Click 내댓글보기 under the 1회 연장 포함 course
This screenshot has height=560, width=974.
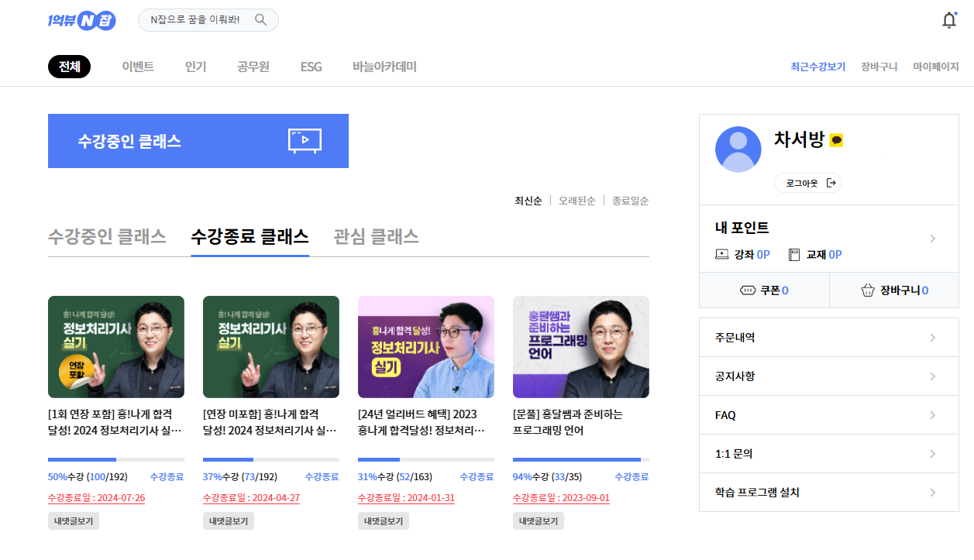click(74, 521)
